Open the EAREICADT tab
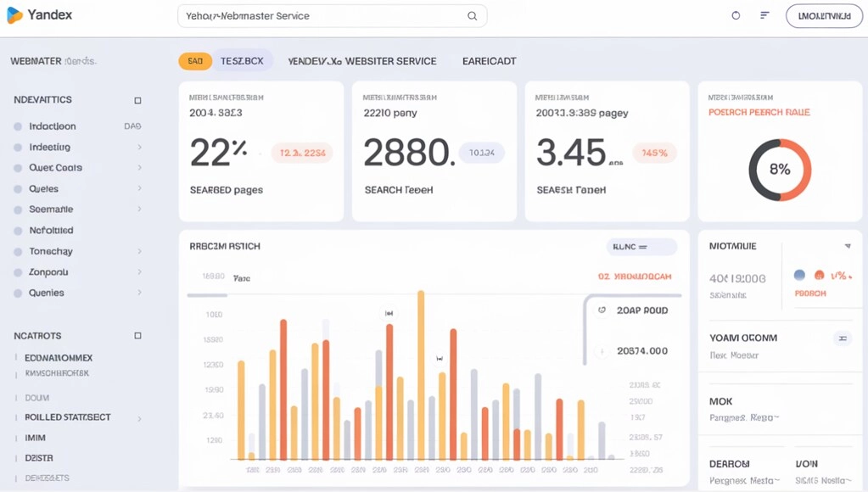Image resolution: width=868 pixels, height=492 pixels. (489, 60)
